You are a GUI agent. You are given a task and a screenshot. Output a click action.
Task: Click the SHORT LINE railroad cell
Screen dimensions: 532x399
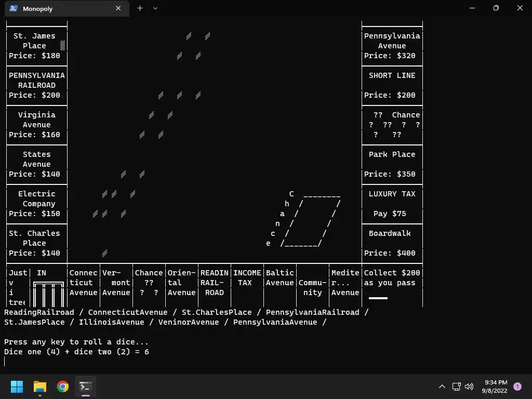(392, 86)
